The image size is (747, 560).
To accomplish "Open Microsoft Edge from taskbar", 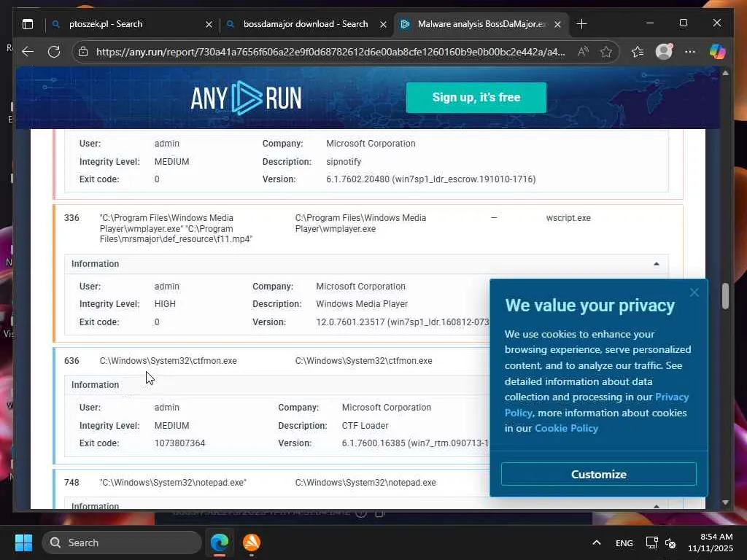I will pos(220,542).
